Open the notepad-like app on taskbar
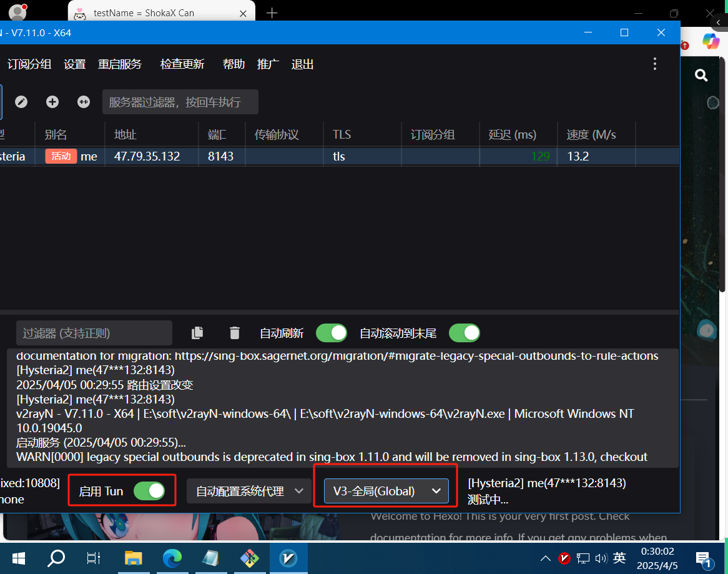The width and height of the screenshot is (728, 574). (x=211, y=558)
